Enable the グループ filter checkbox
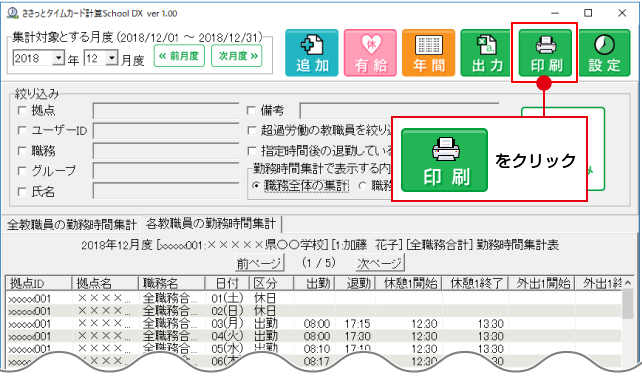The height and width of the screenshot is (377, 642). point(22,171)
